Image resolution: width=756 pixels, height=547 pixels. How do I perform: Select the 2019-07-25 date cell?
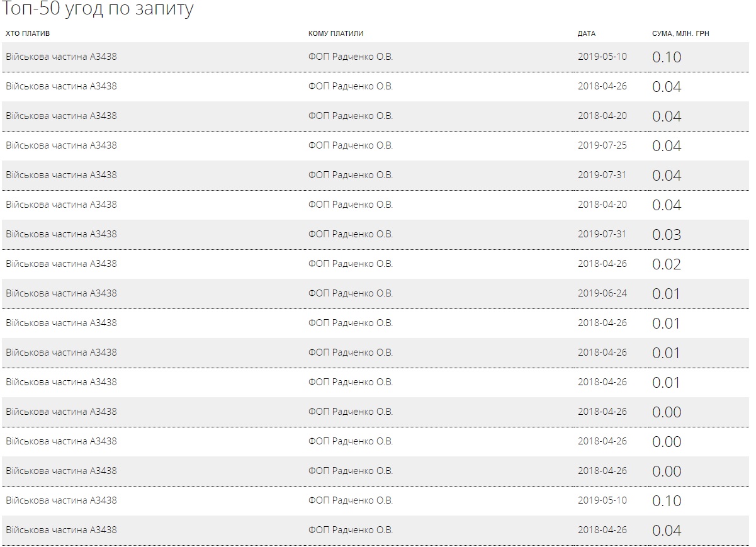pyautogui.click(x=602, y=145)
